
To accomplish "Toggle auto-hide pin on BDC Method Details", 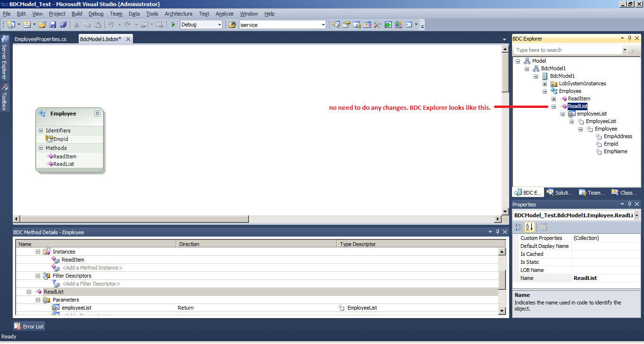I will point(497,232).
